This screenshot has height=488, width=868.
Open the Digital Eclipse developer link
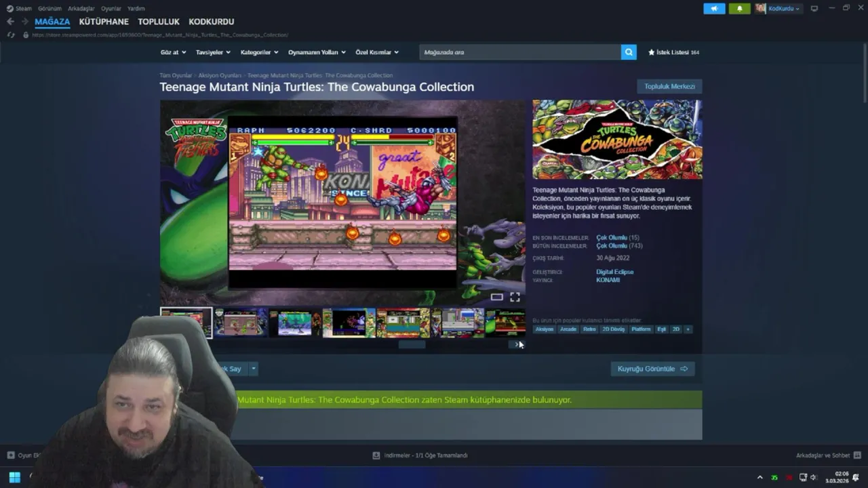tap(614, 272)
